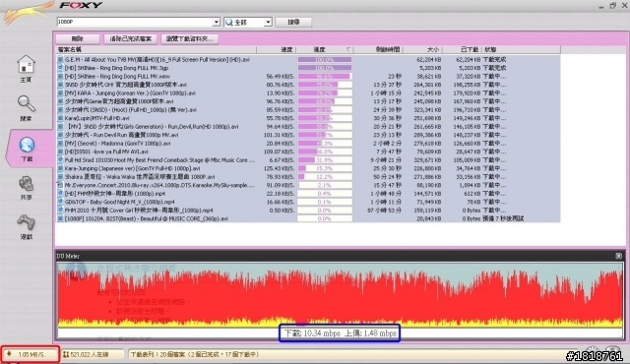Click the download arrow icon beside 1.05 MB/s
Screen dimensions: 630x364
coord(9,354)
